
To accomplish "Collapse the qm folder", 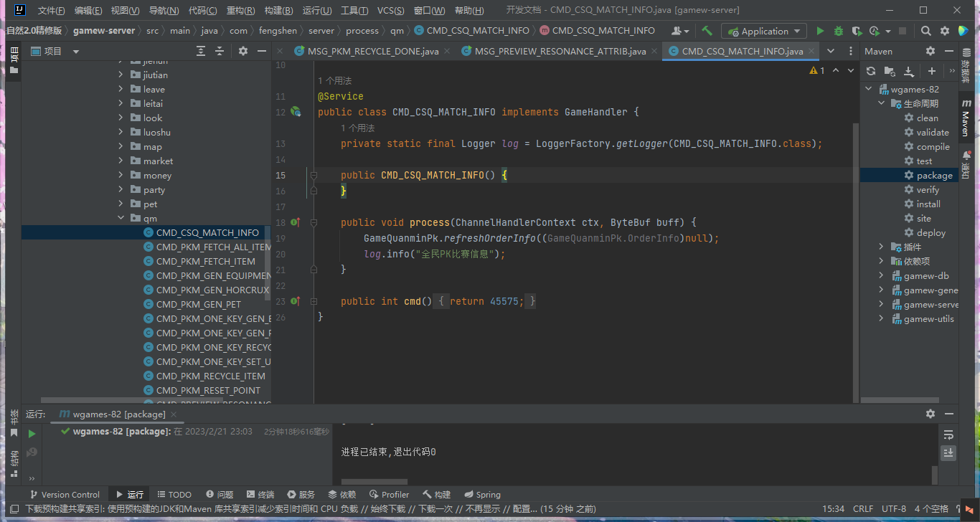I will tap(121, 218).
